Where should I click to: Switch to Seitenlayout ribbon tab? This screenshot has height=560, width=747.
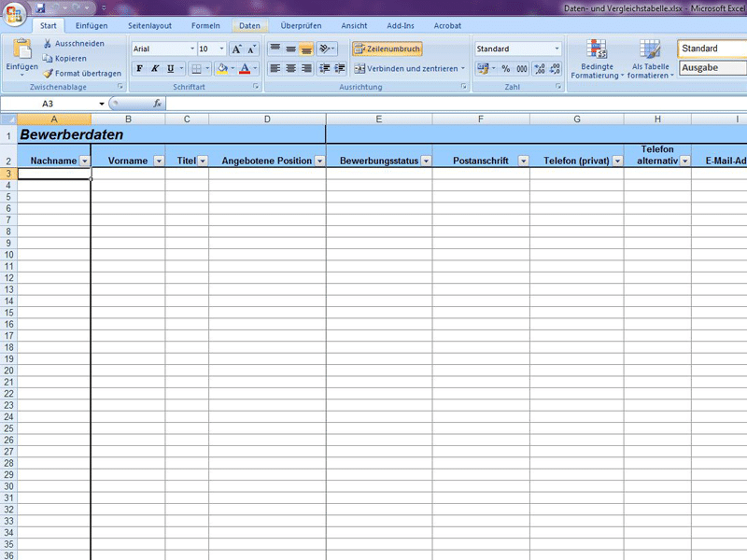tap(149, 26)
